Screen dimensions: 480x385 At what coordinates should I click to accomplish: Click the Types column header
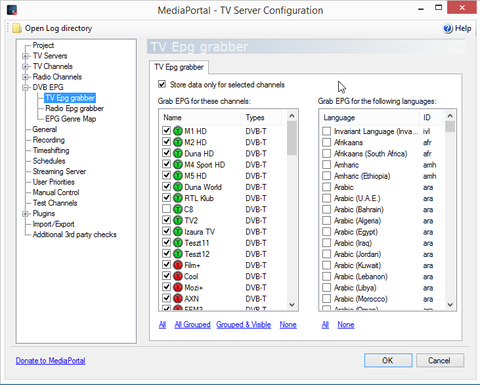[x=262, y=118]
